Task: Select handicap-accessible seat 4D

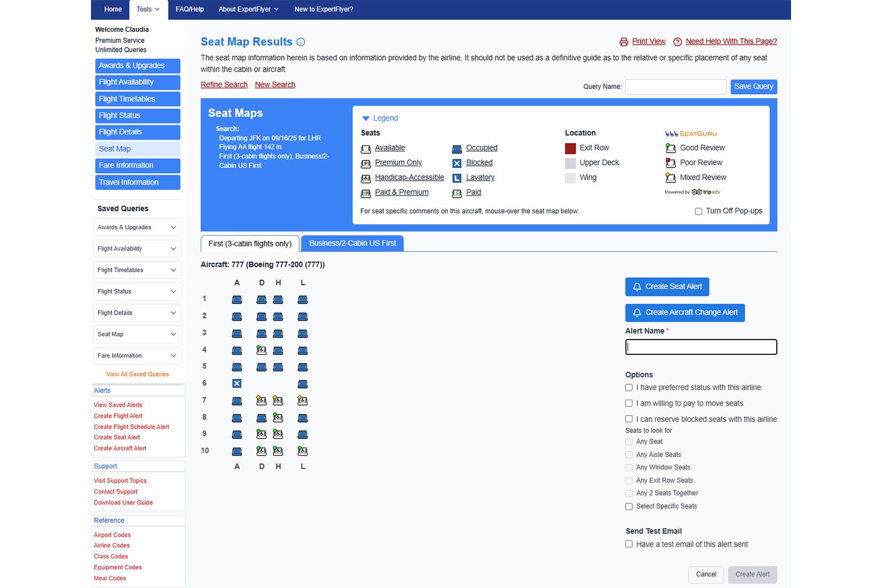Action: point(261,350)
